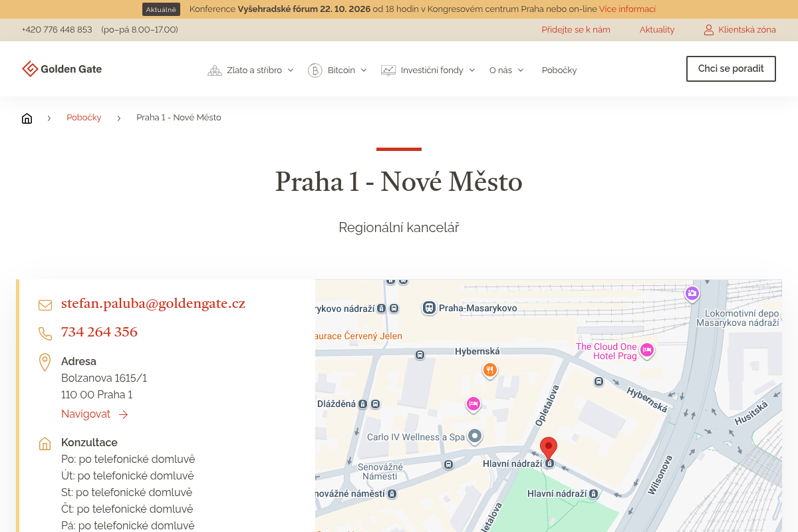Select the red location pin on the map

[x=549, y=449]
